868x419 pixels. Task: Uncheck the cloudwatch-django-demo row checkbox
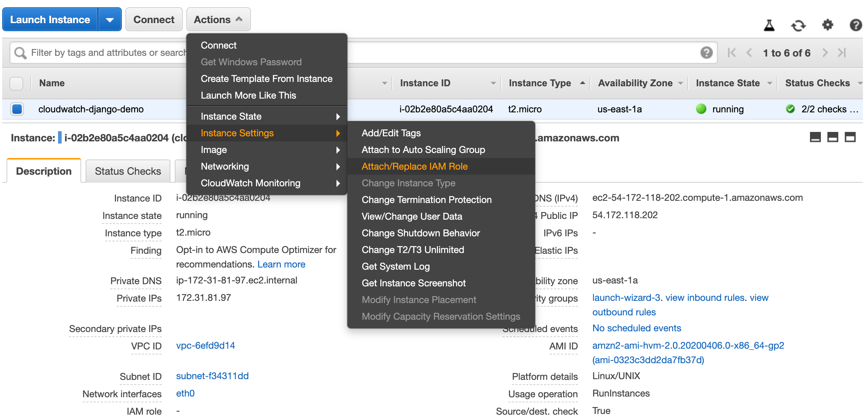[17, 109]
